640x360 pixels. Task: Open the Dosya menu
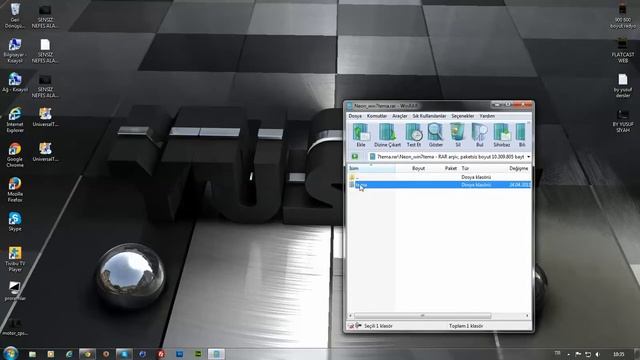(x=355, y=116)
